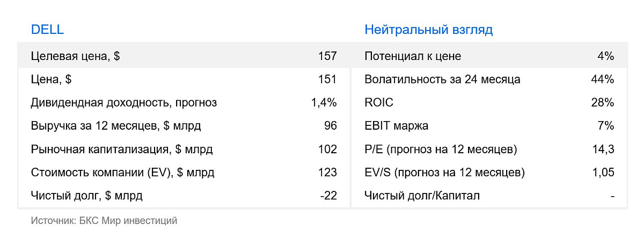Select the ROIC row label
Screen dimensions: 644x239
coord(378,103)
